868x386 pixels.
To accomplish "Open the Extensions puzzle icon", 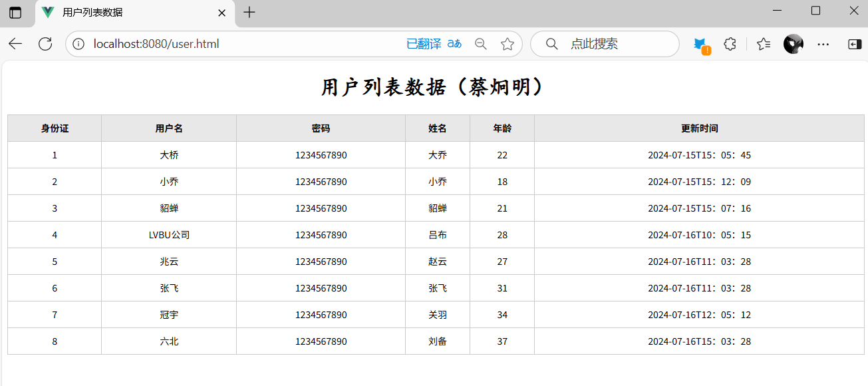I will (730, 44).
